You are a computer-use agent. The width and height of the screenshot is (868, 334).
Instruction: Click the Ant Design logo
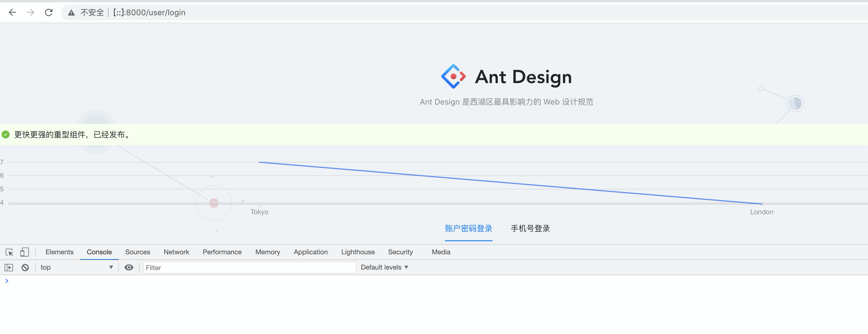click(454, 76)
